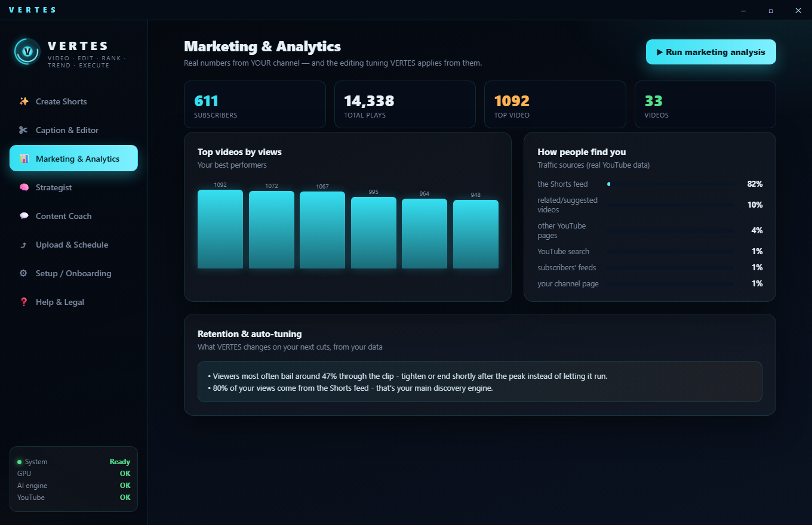
Task: Click the 14,338 Total Plays card
Action: pos(405,104)
